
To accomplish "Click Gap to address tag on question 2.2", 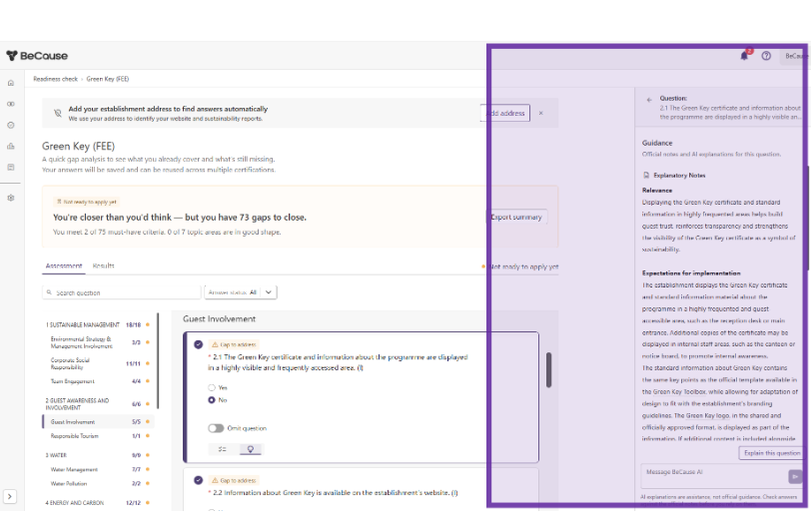I will pyautogui.click(x=234, y=481).
